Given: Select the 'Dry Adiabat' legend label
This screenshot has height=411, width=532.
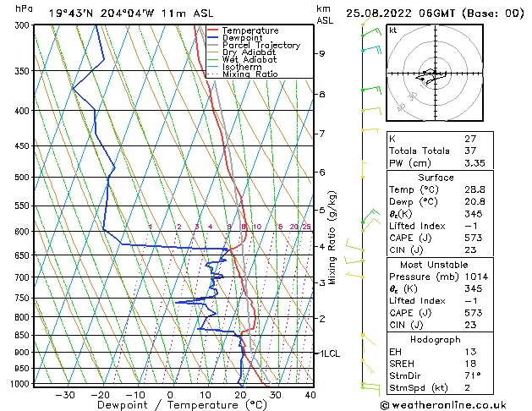Looking at the screenshot, I should coord(249,52).
